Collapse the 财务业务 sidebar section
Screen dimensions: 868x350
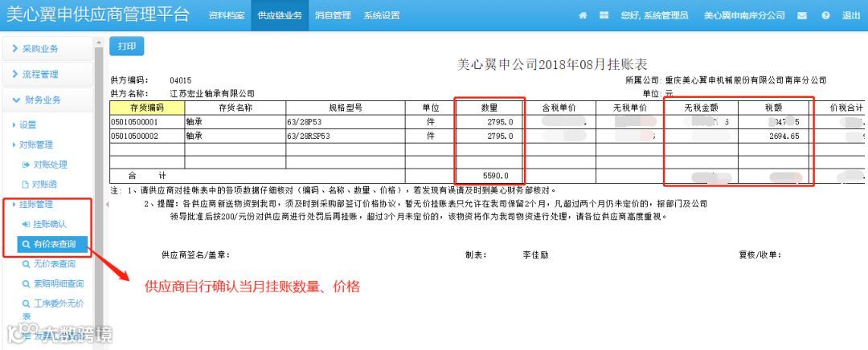47,100
